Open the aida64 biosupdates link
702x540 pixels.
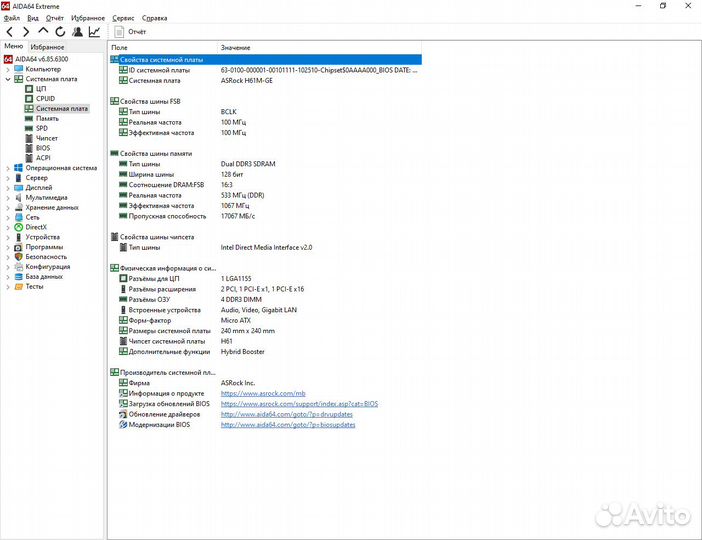[x=288, y=424]
